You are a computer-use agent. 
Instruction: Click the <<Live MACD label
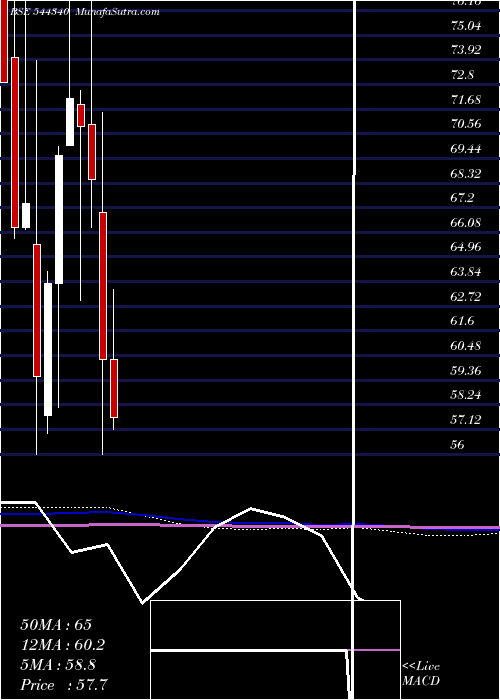point(421,674)
